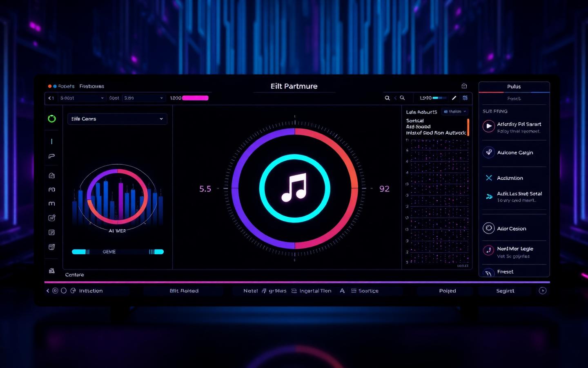Click the orange scrollbar in the note list
The image size is (588, 368).
468,127
